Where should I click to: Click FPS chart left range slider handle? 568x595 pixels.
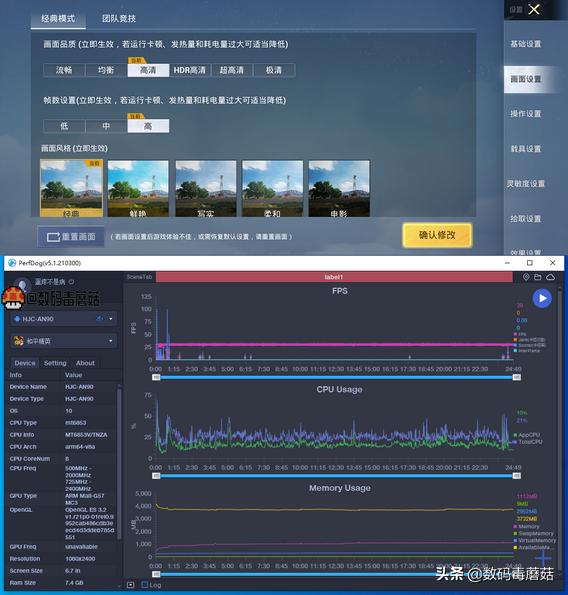156,377
